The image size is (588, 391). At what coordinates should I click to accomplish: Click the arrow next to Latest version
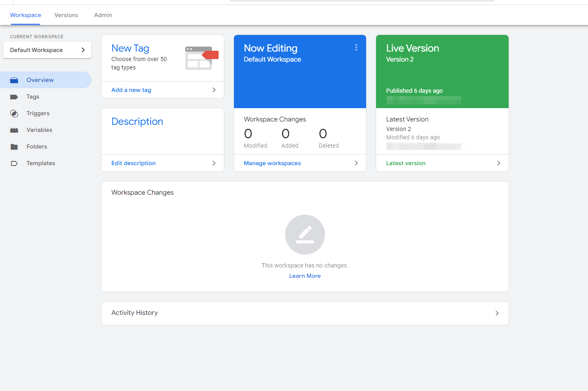click(498, 163)
